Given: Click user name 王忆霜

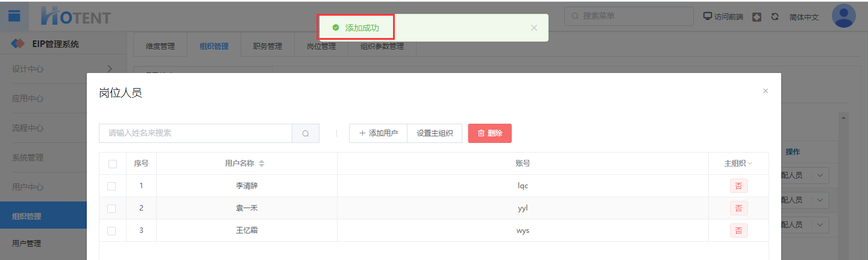Looking at the screenshot, I should click(247, 230).
